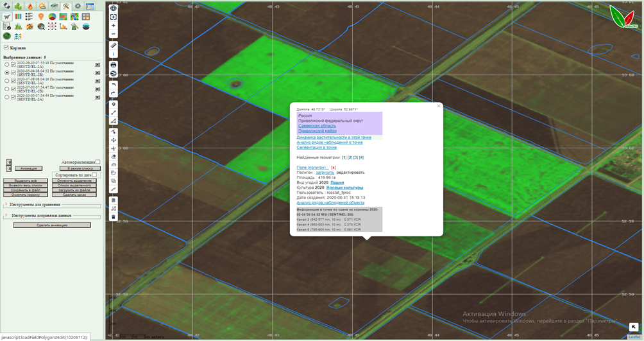This screenshot has width=644, height=341.
Task: Open the Приволжский район link
Action: [317, 131]
